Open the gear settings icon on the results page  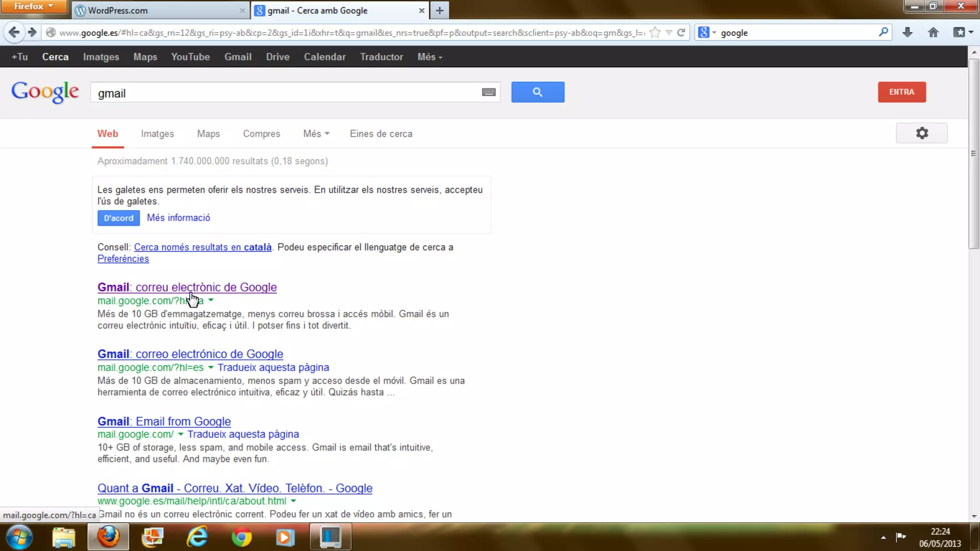[922, 133]
